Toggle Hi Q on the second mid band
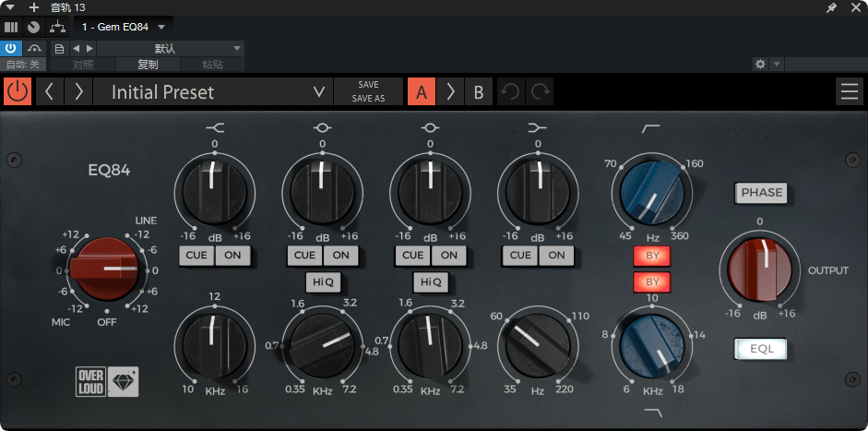Screen dimensions: 868x431 [x=431, y=282]
